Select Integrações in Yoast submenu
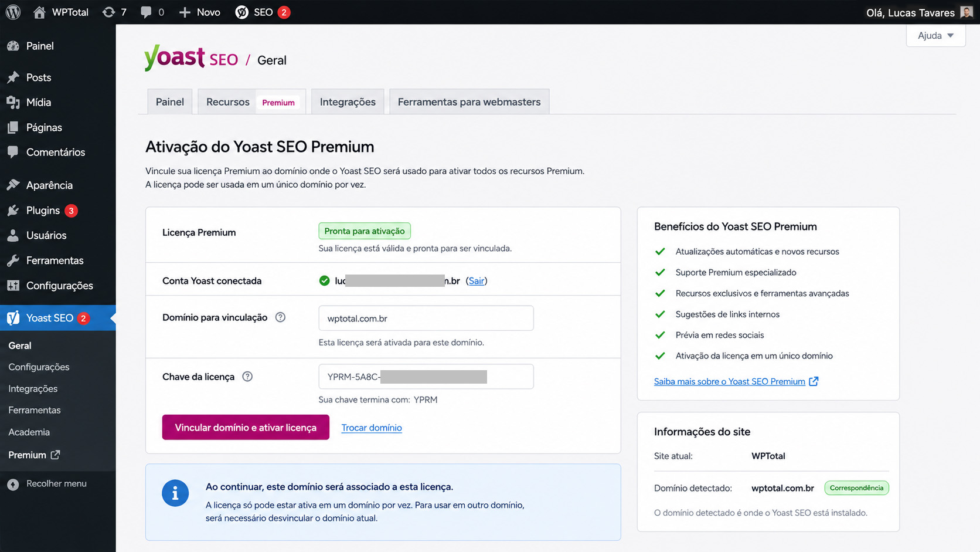 [33, 389]
